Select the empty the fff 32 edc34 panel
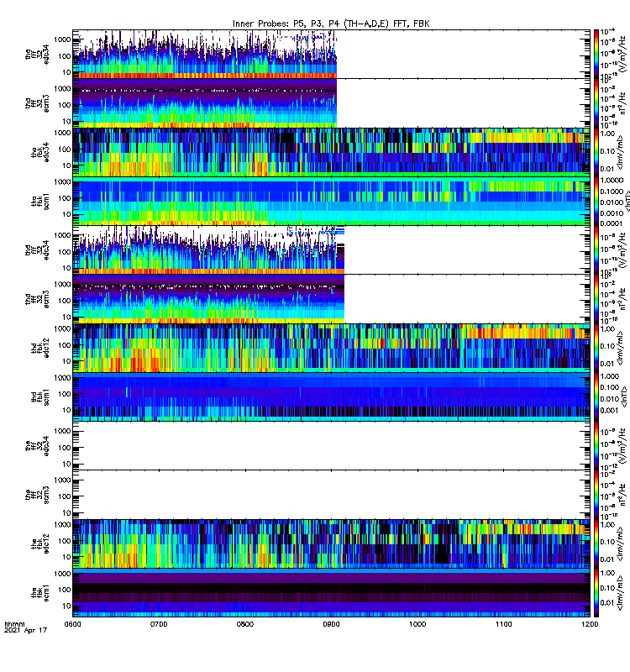The width and height of the screenshot is (630, 672). tap(331, 445)
